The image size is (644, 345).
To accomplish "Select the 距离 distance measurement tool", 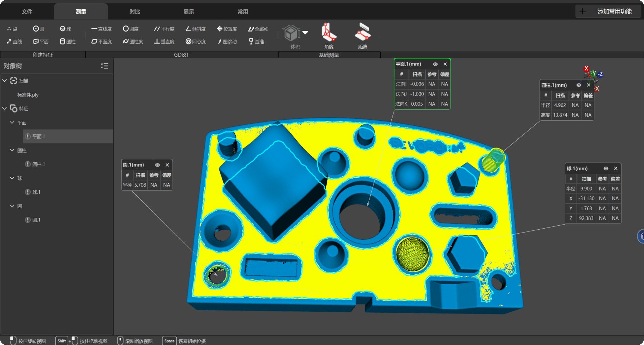I will coord(362,36).
